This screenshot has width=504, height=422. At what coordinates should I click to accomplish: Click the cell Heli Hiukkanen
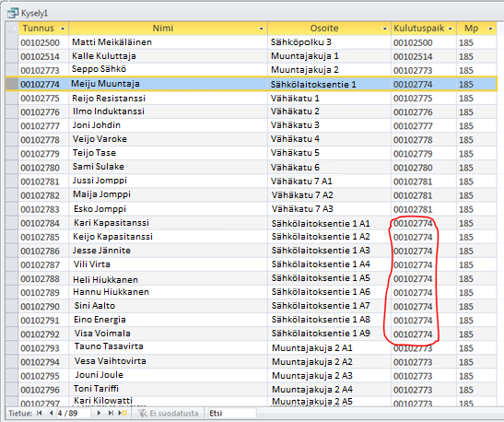click(168, 278)
